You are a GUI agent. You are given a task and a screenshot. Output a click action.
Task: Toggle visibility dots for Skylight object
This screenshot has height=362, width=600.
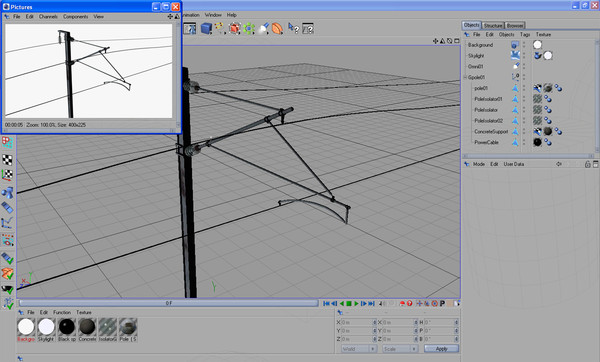pyautogui.click(x=524, y=55)
